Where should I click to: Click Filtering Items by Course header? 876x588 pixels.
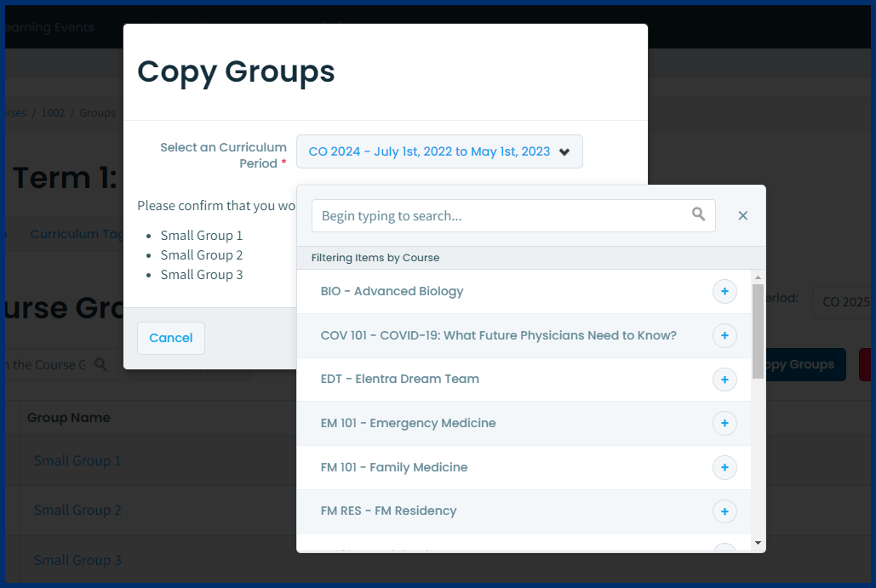point(375,258)
